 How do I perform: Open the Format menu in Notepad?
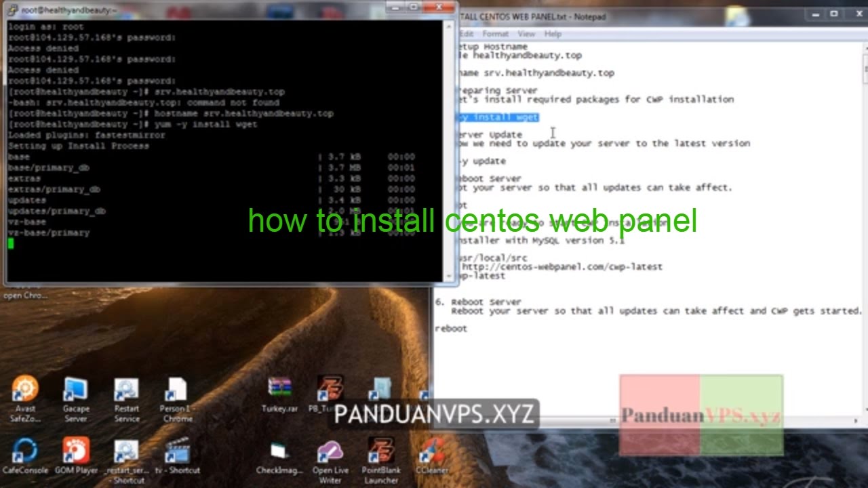click(495, 34)
